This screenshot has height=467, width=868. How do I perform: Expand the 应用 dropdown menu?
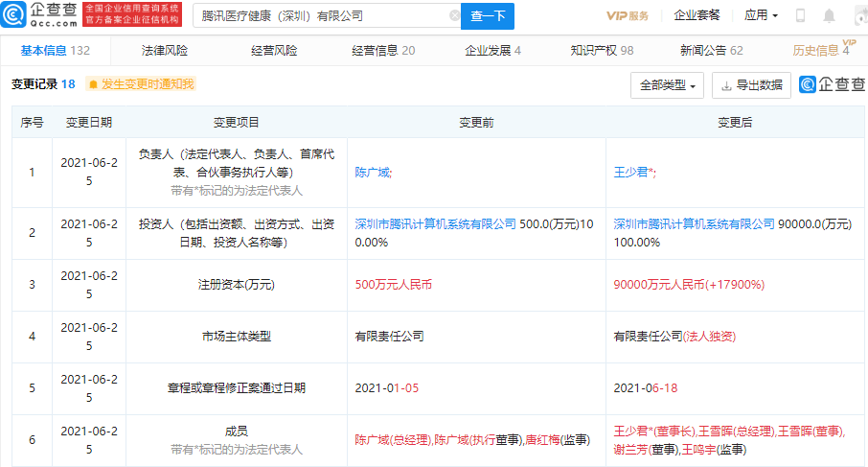(x=761, y=15)
